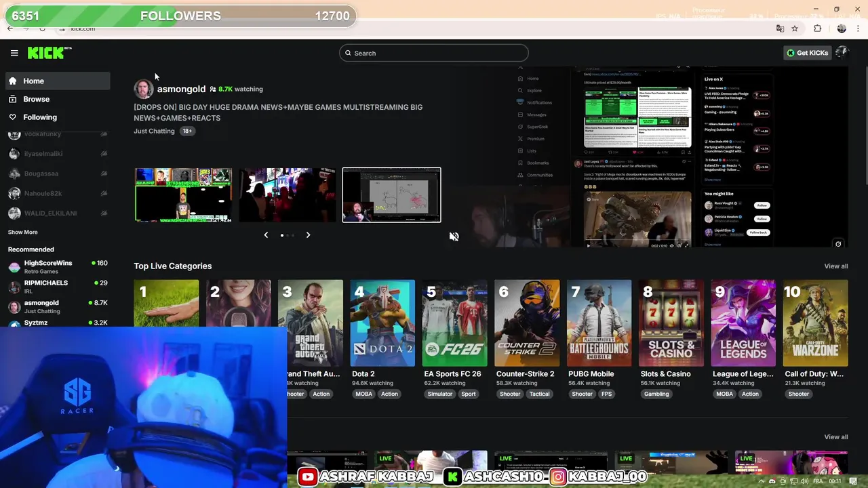
Task: Click the Browse icon in sidebar
Action: [x=13, y=99]
